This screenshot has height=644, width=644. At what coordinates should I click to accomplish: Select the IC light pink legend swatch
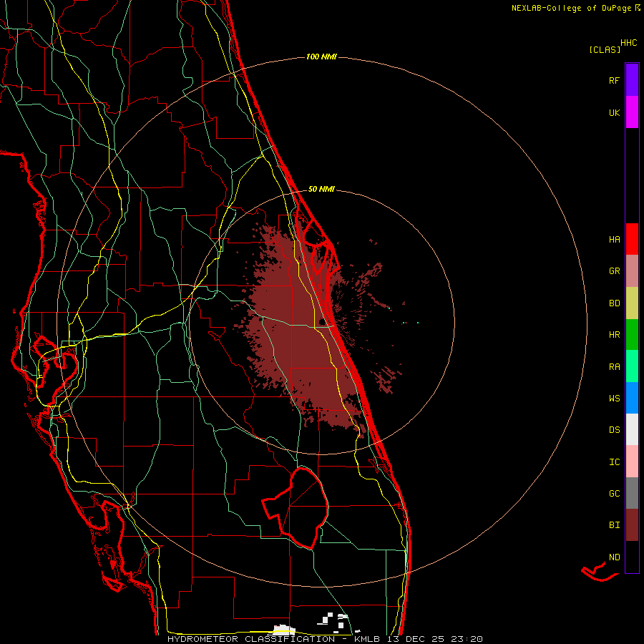pyautogui.click(x=632, y=462)
